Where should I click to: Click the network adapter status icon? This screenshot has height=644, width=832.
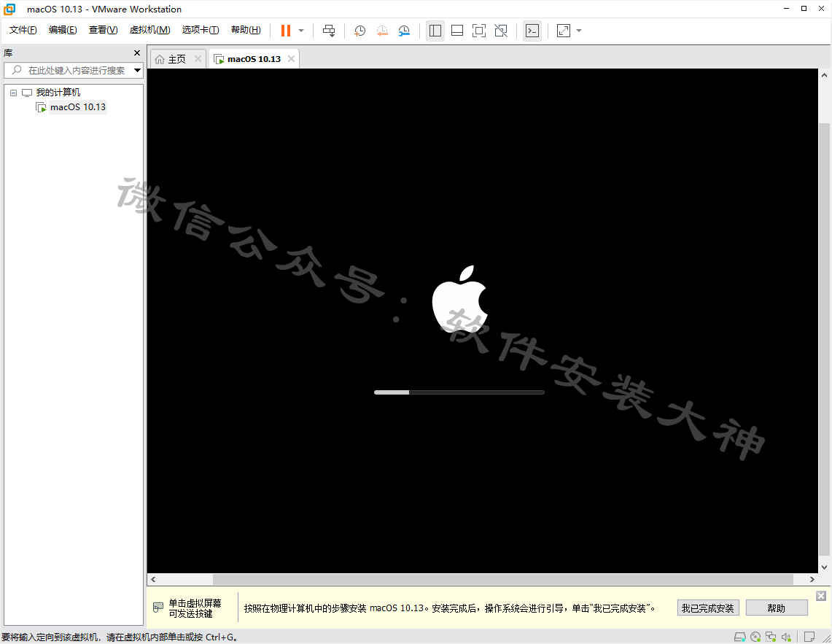click(771, 637)
